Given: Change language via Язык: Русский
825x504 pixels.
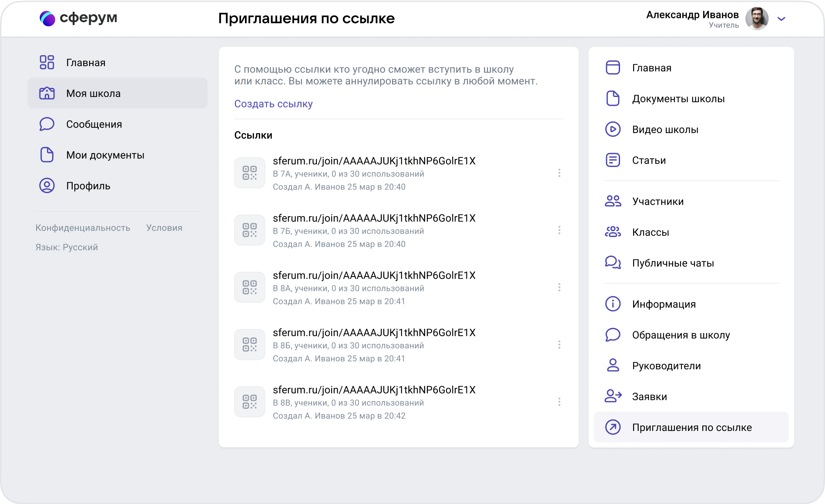Looking at the screenshot, I should pyautogui.click(x=67, y=247).
